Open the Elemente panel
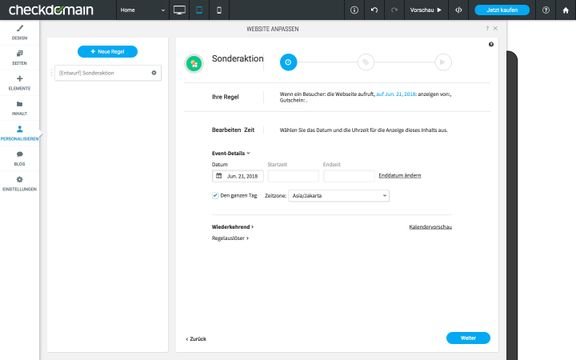This screenshot has height=360, width=576. click(19, 83)
